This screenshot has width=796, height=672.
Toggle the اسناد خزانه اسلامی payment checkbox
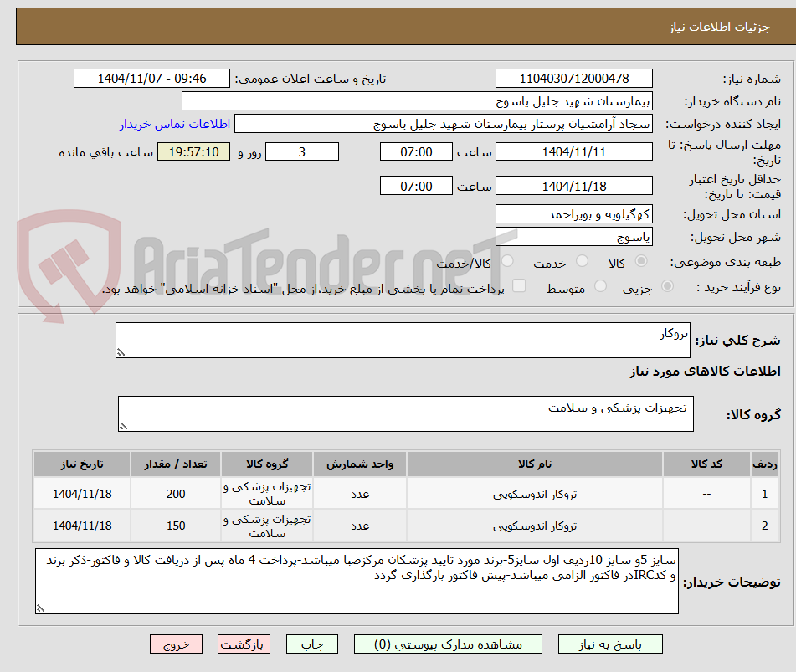[x=519, y=285]
